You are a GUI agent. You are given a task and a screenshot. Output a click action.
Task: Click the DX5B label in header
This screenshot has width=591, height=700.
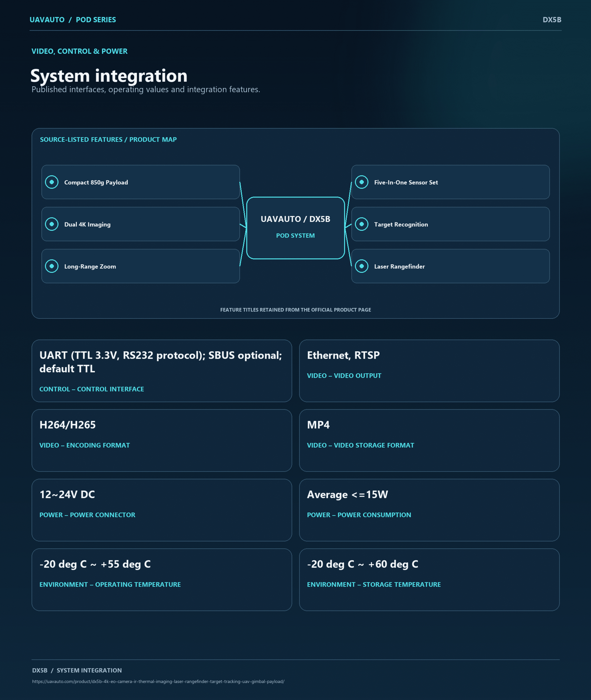[552, 20]
